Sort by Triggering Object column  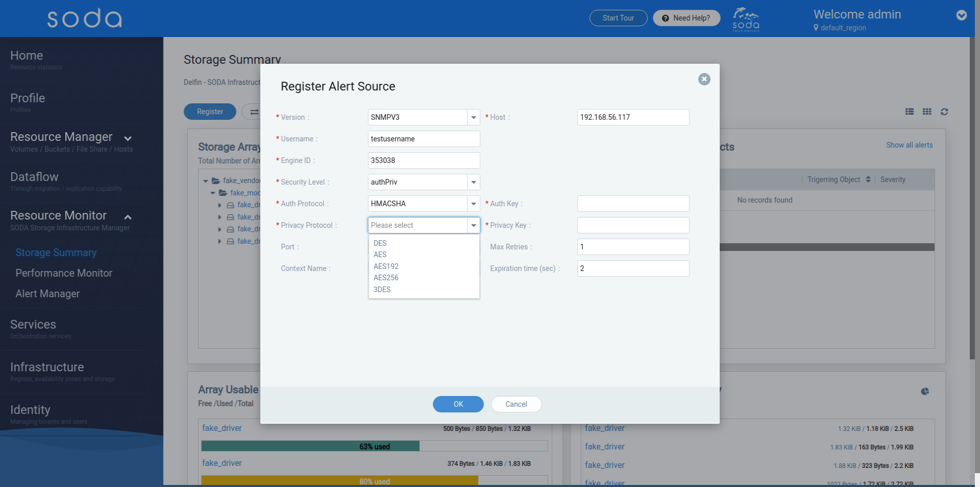point(868,179)
